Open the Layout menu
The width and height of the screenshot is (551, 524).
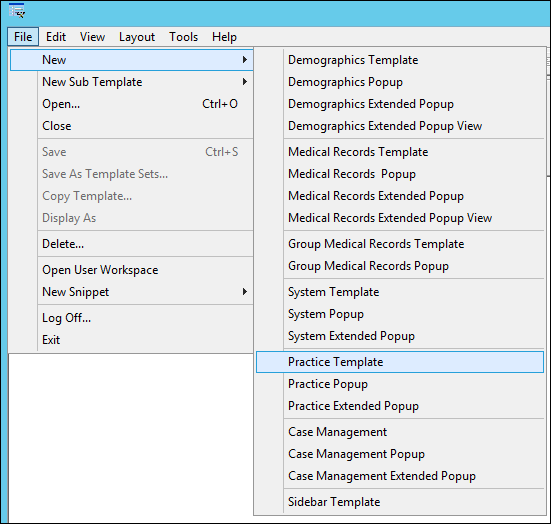(x=137, y=37)
